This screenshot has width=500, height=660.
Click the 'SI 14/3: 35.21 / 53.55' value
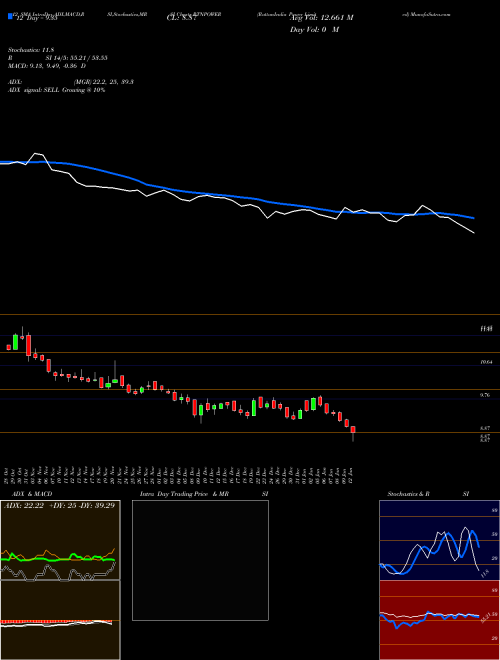[77, 58]
